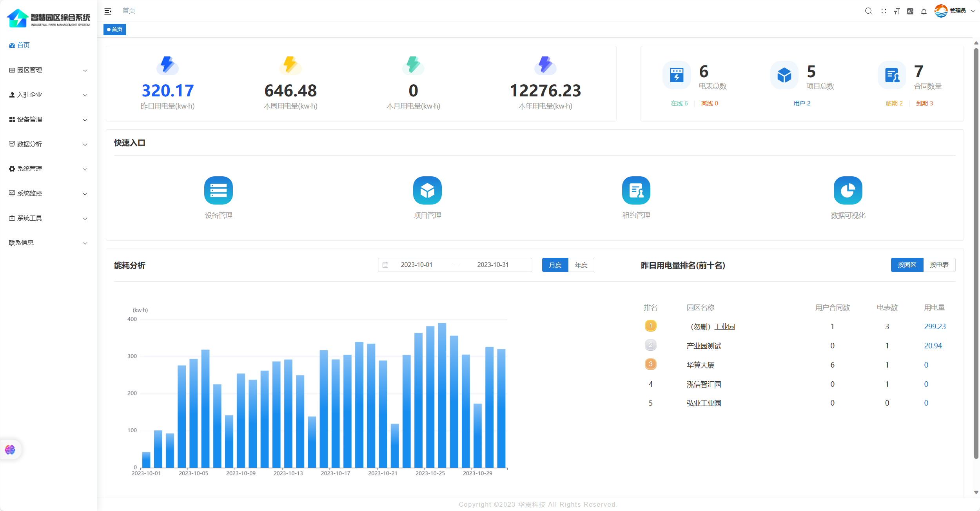The width and height of the screenshot is (980, 511).
Task: Click the 299.23 usage value link
Action: tap(935, 326)
